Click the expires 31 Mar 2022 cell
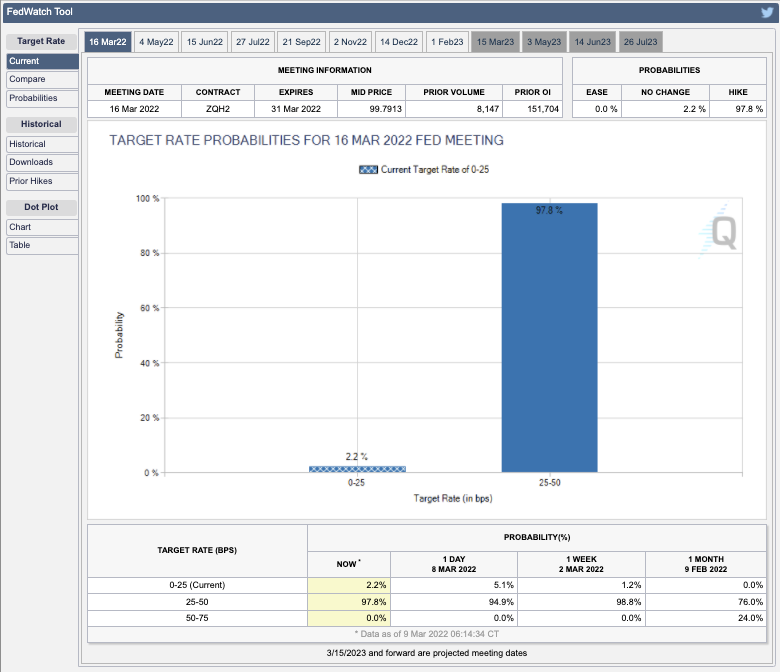The image size is (780, 672). pyautogui.click(x=296, y=109)
